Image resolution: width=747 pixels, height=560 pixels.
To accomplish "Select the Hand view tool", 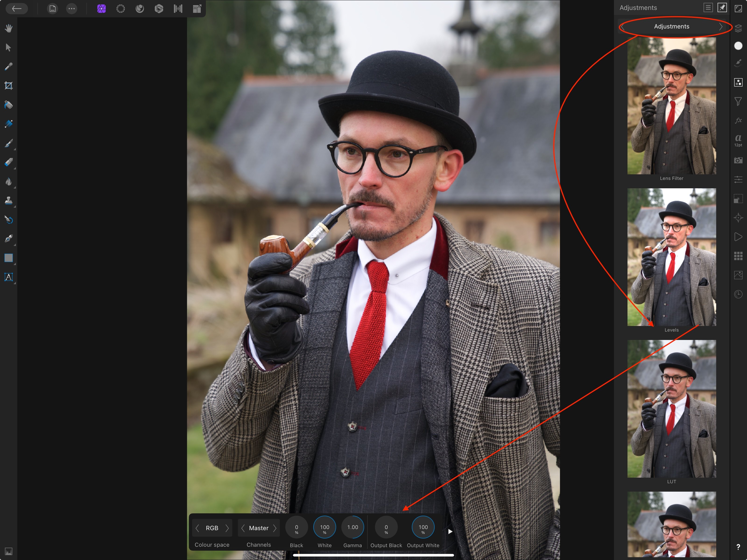I will point(9,28).
